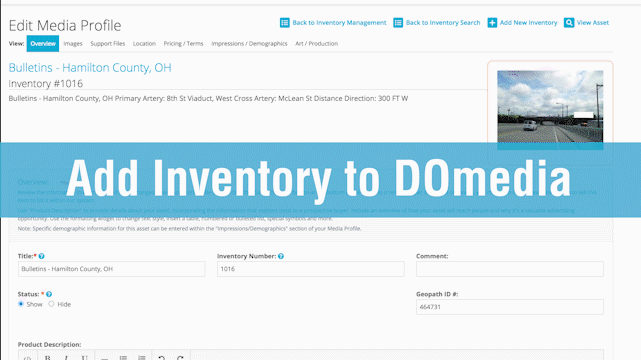
Task: Open the Title field help icon
Action: tap(41, 256)
